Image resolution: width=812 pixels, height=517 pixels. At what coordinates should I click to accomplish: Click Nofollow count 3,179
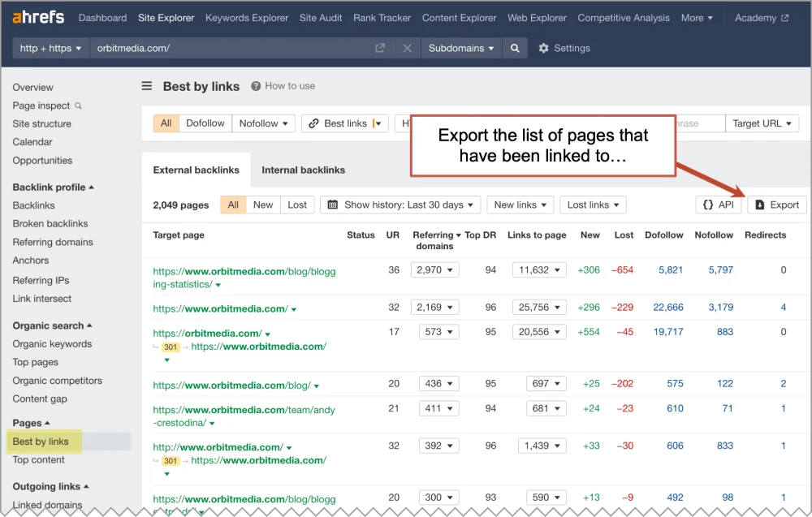pos(721,307)
